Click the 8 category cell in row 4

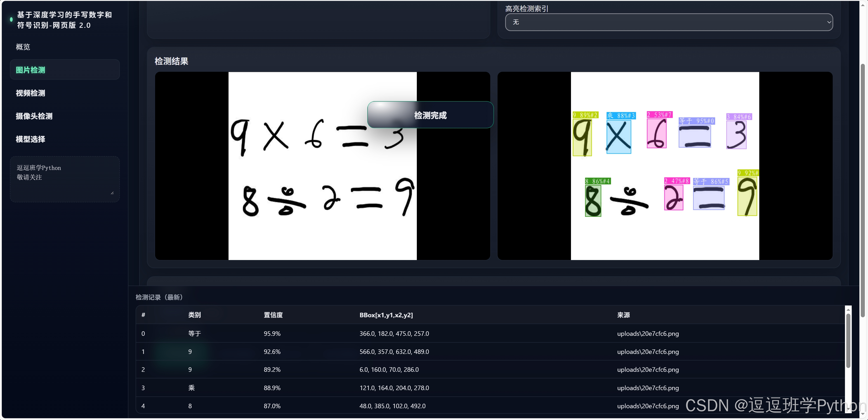pyautogui.click(x=190, y=406)
